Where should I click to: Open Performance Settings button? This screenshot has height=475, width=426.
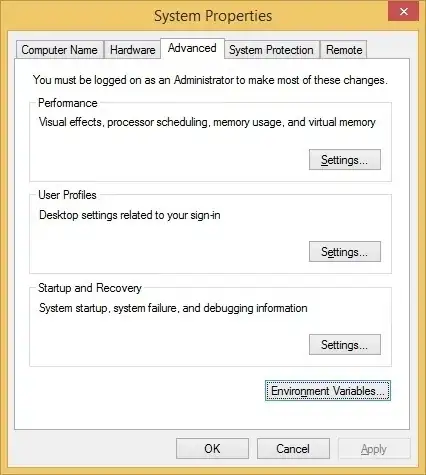pyautogui.click(x=345, y=160)
